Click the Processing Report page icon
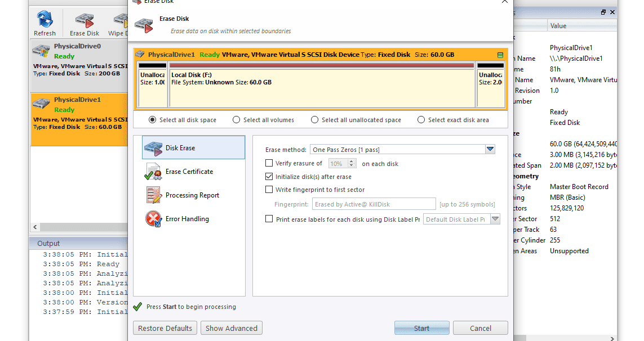 click(154, 195)
